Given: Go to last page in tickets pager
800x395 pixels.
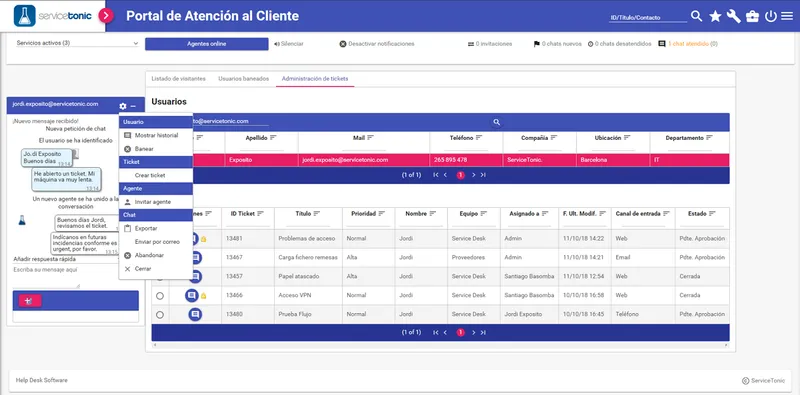Looking at the screenshot, I should 483,333.
